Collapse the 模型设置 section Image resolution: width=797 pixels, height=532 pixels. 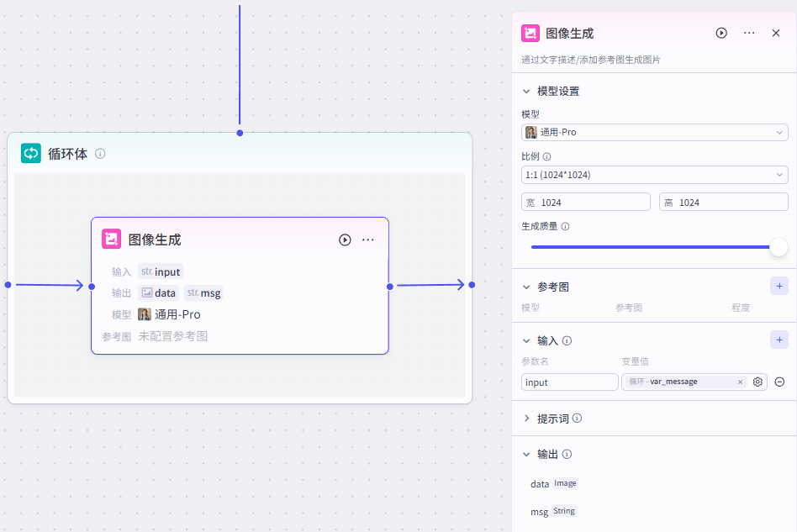coord(526,91)
